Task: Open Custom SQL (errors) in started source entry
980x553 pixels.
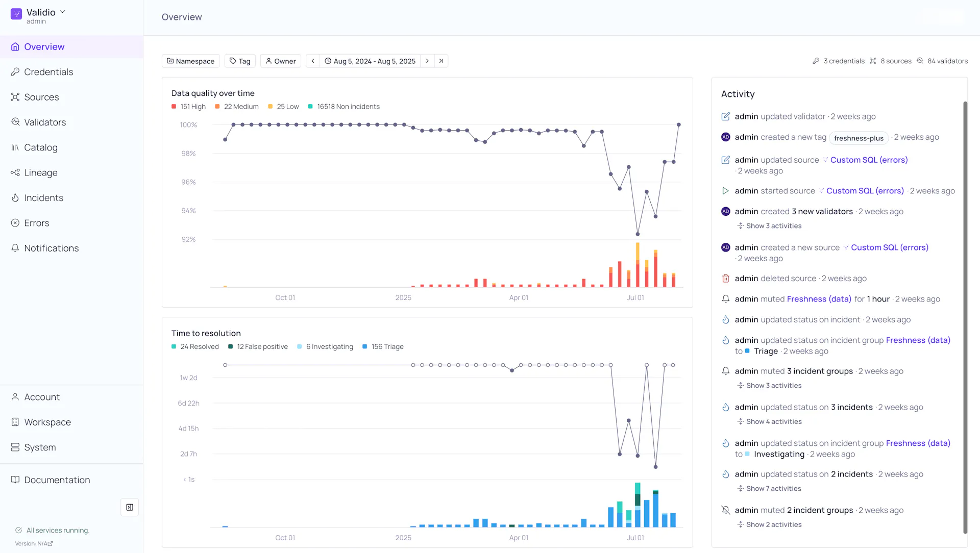Action: coord(865,191)
